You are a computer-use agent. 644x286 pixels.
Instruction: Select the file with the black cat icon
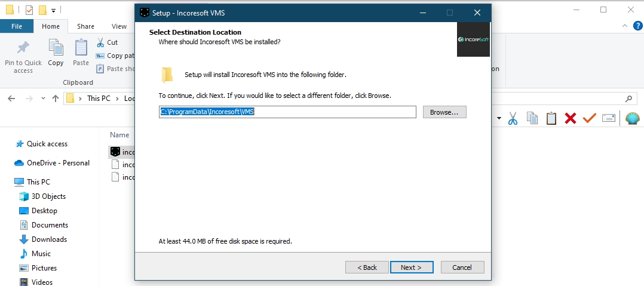click(x=122, y=152)
